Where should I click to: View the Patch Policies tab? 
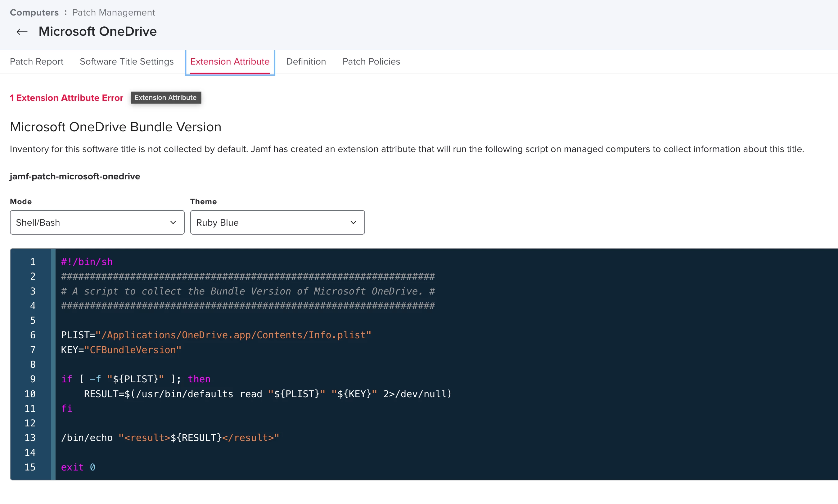pyautogui.click(x=371, y=61)
